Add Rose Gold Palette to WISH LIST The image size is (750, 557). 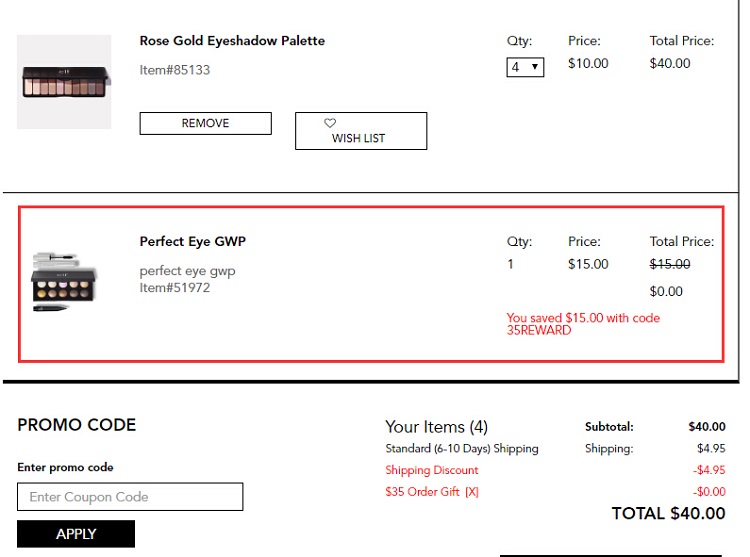coord(361,131)
